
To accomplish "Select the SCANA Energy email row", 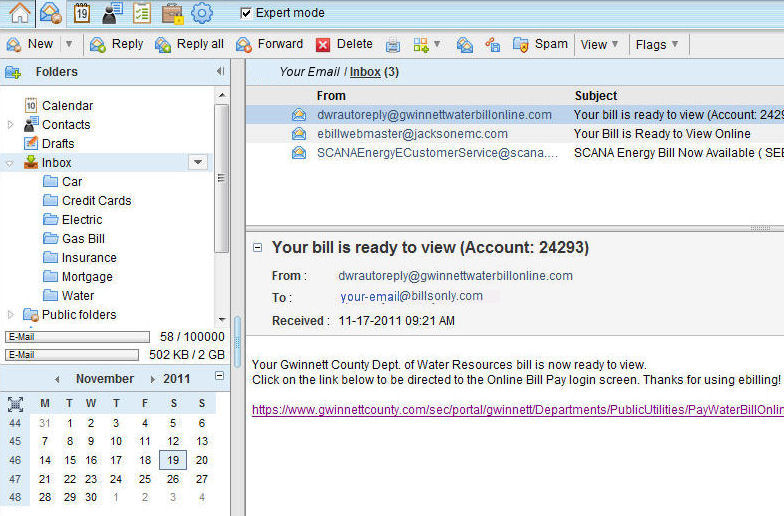I will point(515,152).
